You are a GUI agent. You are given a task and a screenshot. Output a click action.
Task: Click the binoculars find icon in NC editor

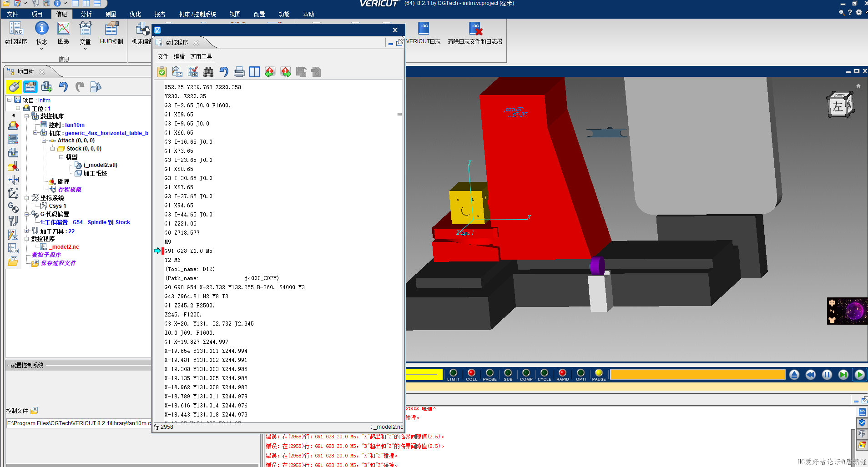(x=208, y=72)
